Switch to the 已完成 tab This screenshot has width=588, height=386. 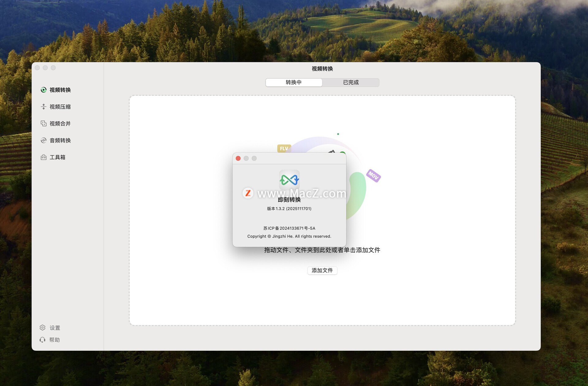tap(351, 82)
